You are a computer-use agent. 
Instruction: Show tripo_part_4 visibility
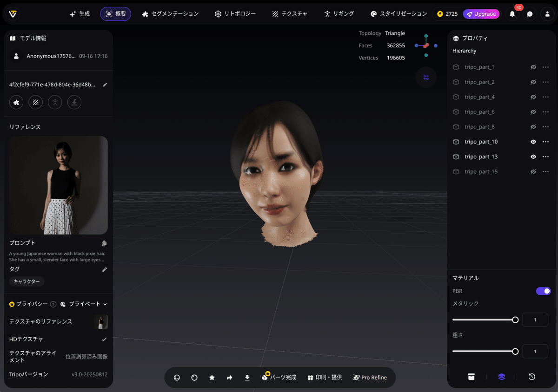pos(533,97)
